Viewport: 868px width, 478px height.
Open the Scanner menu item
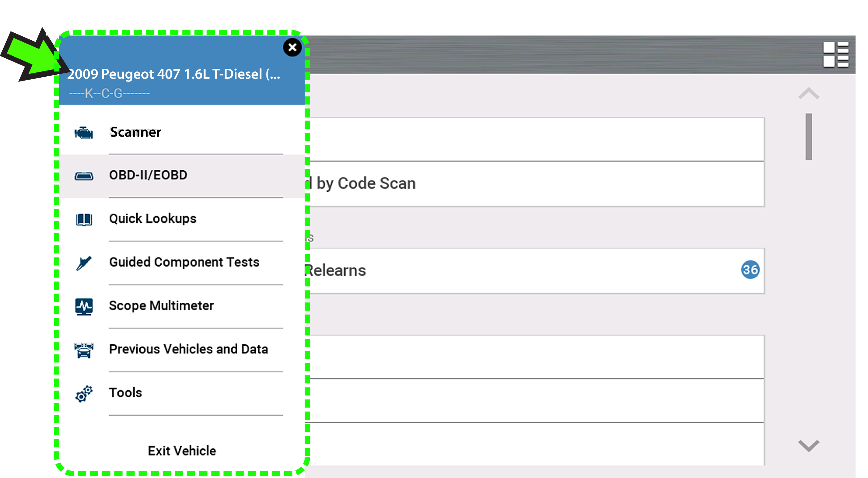[x=135, y=132]
